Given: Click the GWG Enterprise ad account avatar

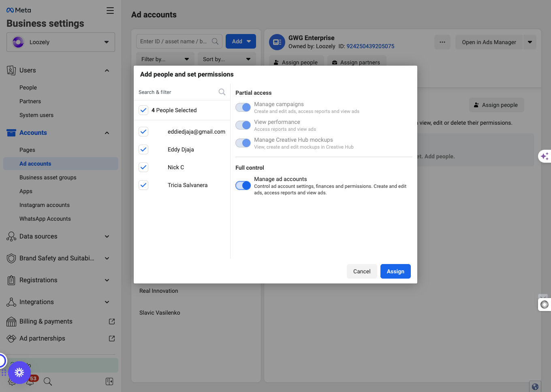Looking at the screenshot, I should point(277,42).
